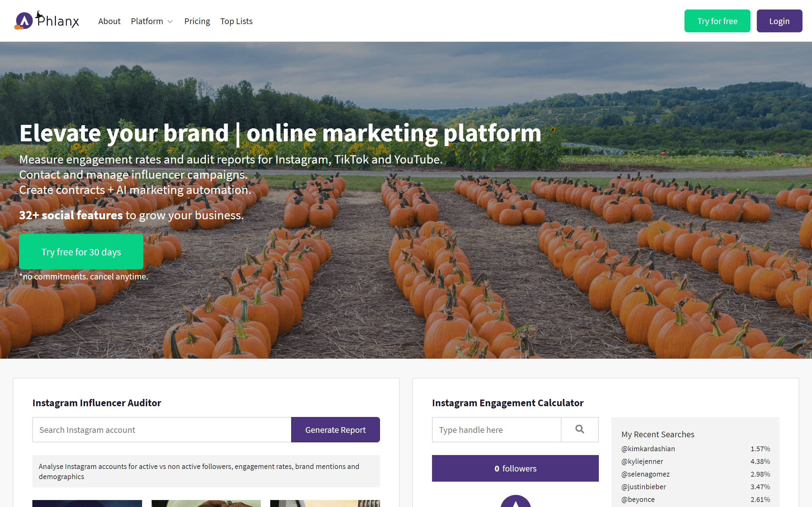Select @selenagomez from recent searches
The height and width of the screenshot is (507, 812).
tap(645, 474)
